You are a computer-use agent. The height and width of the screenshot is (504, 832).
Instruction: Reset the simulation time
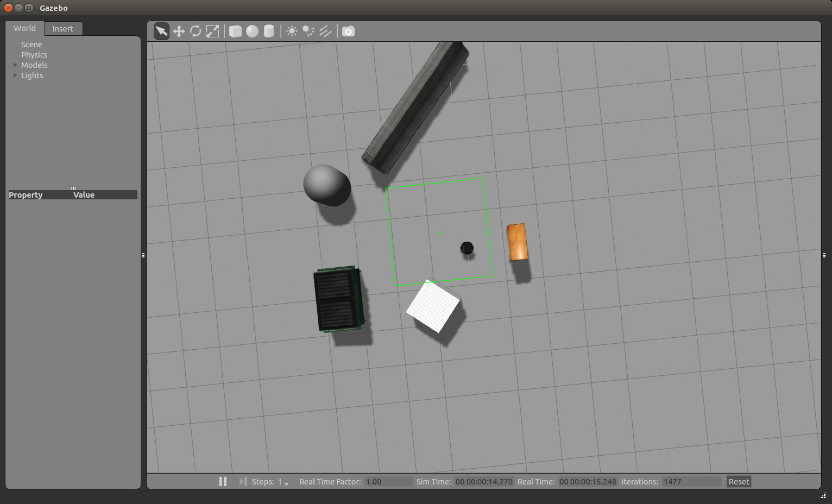[x=739, y=482]
